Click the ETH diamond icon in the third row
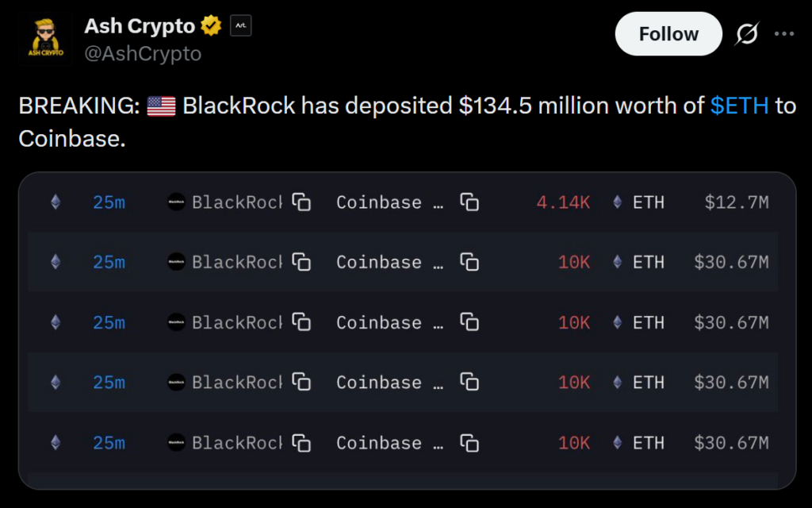This screenshot has width=812, height=508. pyautogui.click(x=616, y=322)
